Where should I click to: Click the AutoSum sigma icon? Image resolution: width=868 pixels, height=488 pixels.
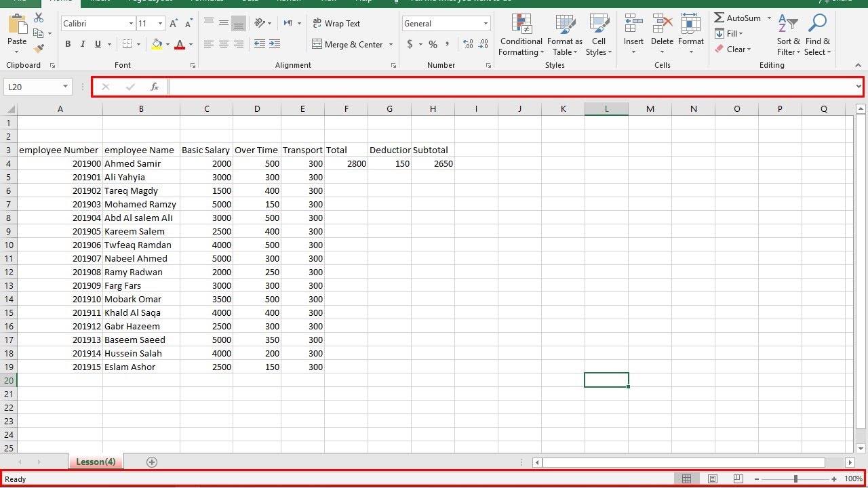click(719, 18)
